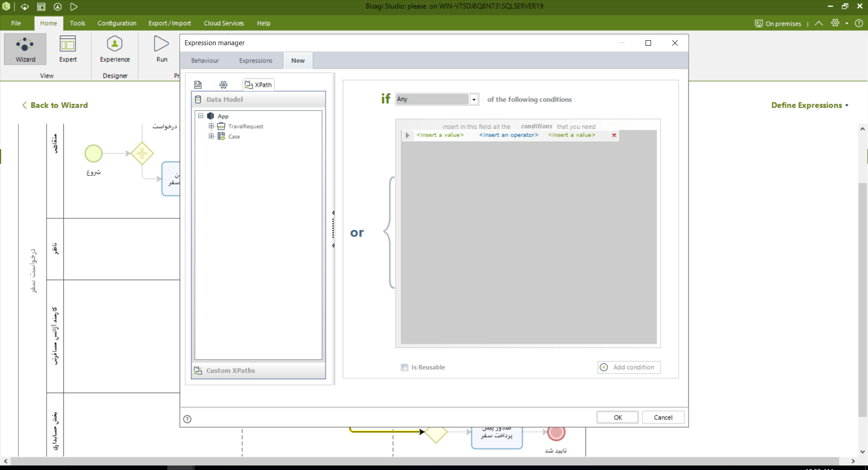
Task: Select the XPath button in Expression manager
Action: click(x=258, y=85)
